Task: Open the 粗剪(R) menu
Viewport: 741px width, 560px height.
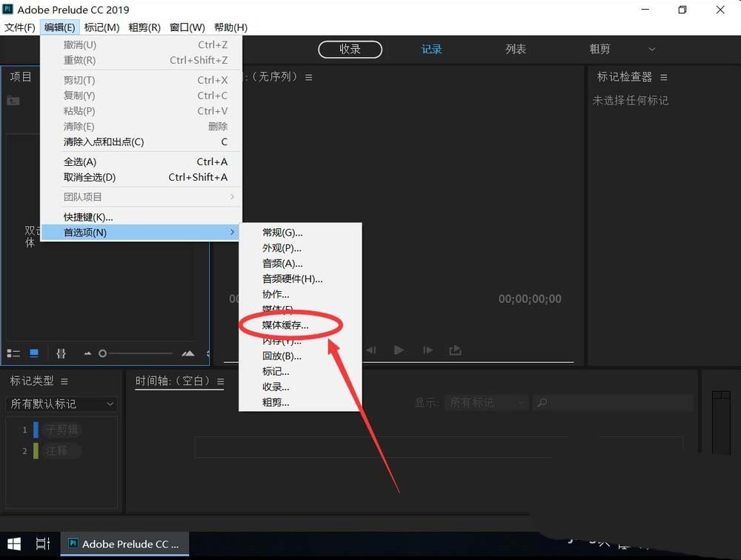Action: tap(144, 27)
